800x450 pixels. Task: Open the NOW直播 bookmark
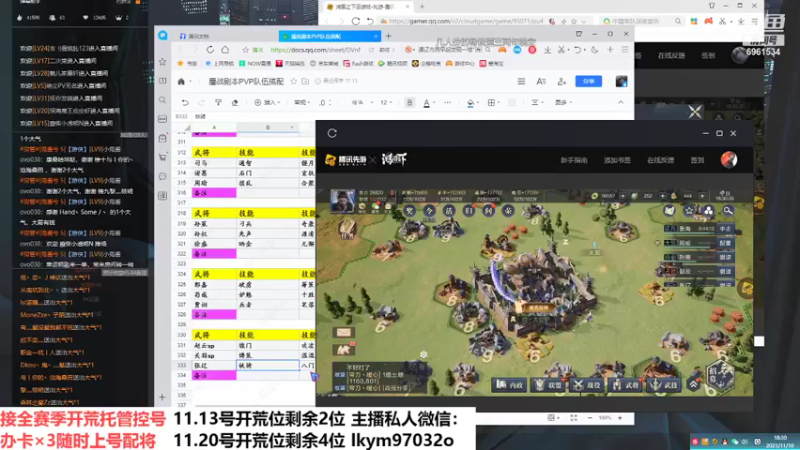point(255,64)
